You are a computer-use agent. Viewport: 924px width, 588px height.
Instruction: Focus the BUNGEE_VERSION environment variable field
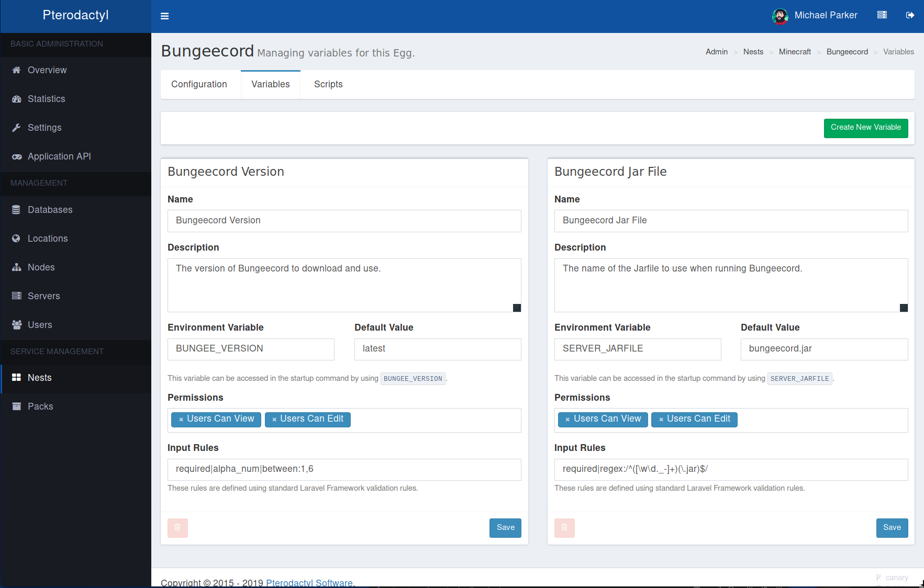251,349
